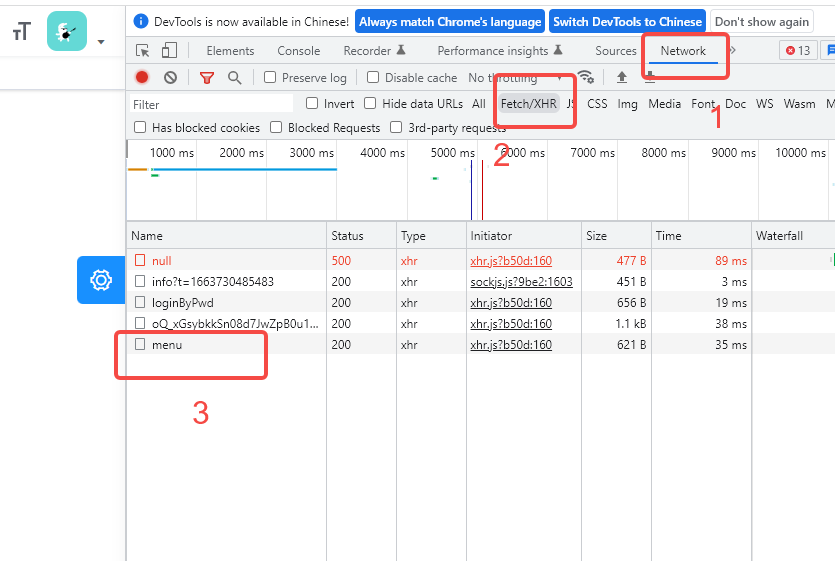Click Always match Chrome's language
Viewport: 835px width, 561px height.
coord(450,22)
